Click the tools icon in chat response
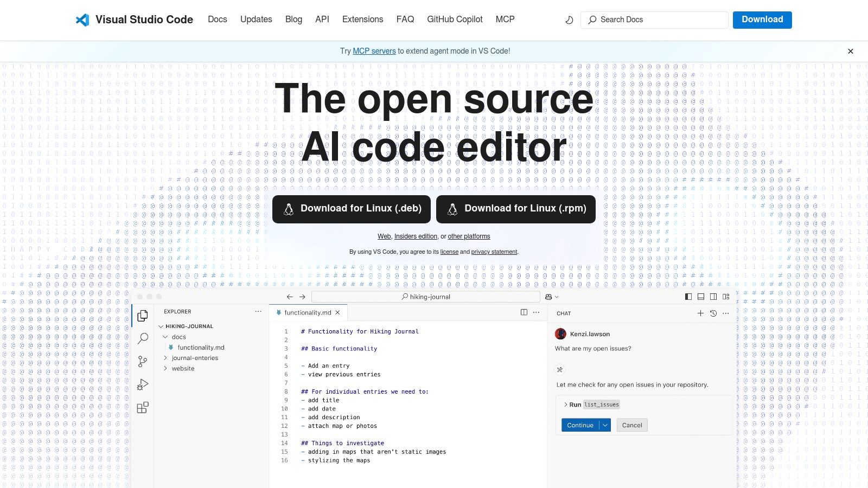Viewport: 868px width, 488px height. [x=560, y=370]
